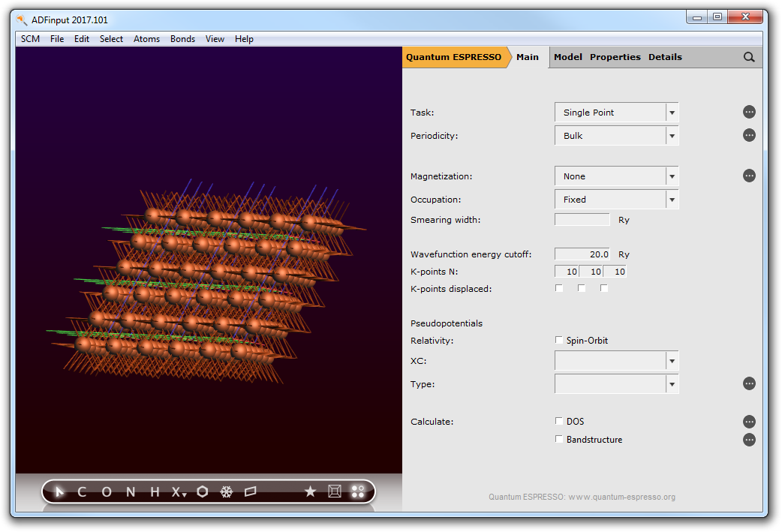
Task: Click the Wavefunction energy cutoff field
Action: tap(582, 254)
